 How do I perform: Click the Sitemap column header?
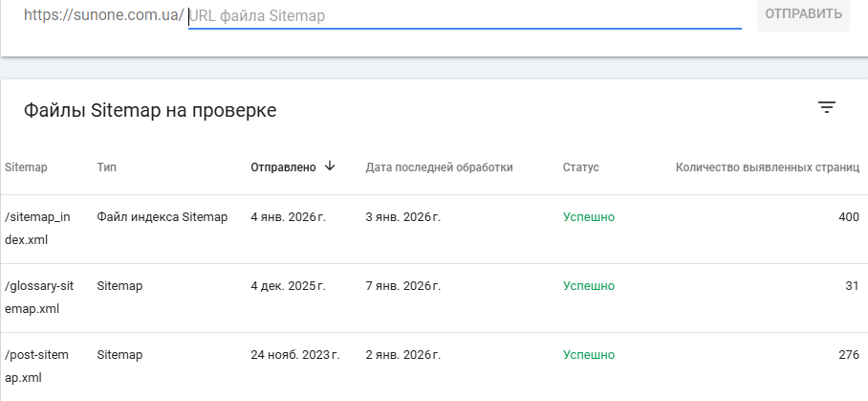pos(26,167)
